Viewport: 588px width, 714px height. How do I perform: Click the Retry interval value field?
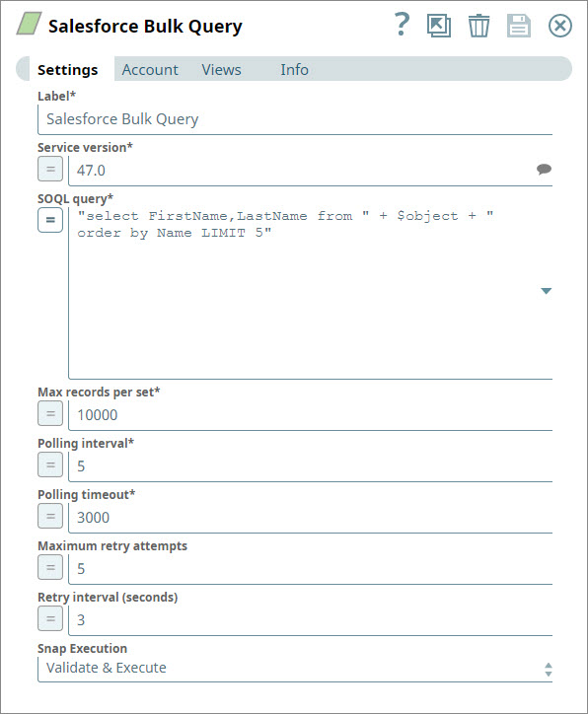[x=310, y=620]
